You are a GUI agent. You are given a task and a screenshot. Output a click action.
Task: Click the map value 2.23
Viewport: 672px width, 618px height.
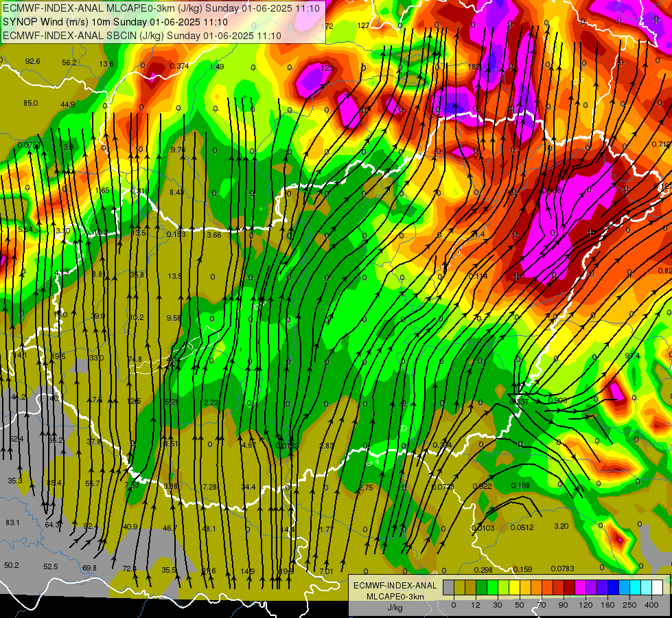point(211,402)
